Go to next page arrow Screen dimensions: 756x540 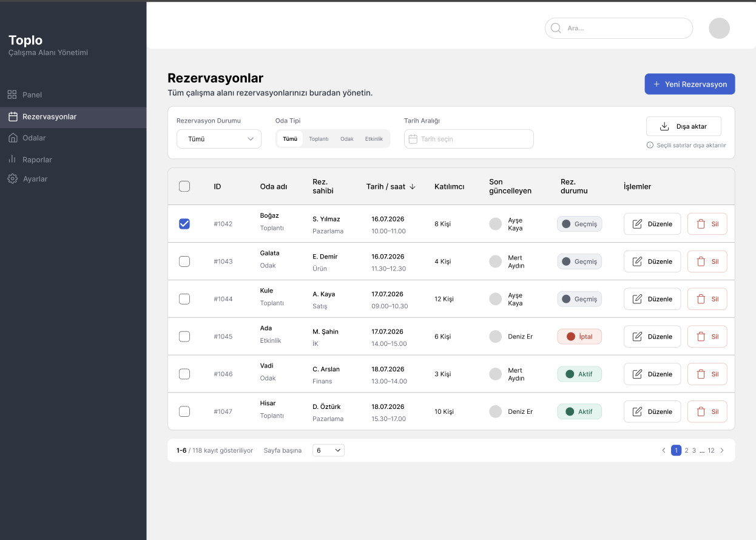722,450
